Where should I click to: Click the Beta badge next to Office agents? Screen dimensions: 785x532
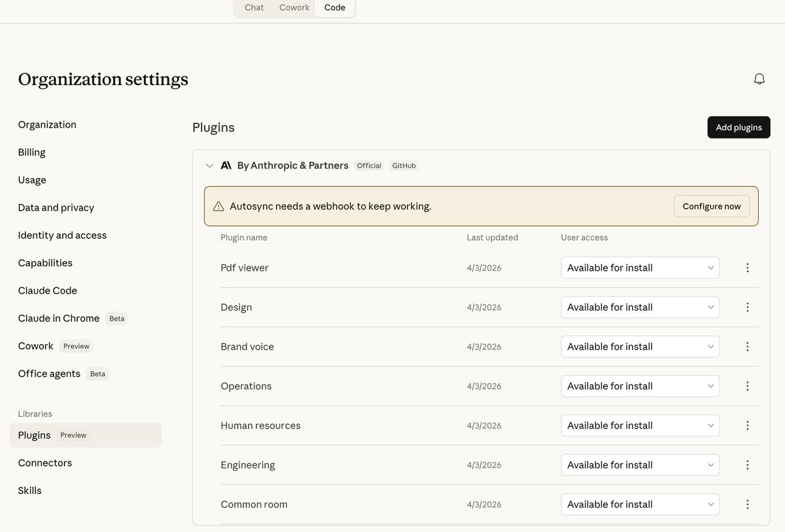pos(97,374)
